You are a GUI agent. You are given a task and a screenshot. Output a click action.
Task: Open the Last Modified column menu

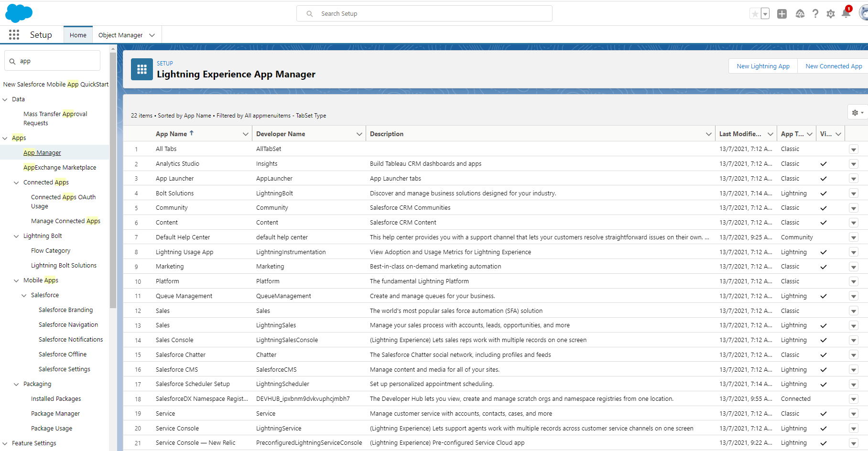[x=770, y=134]
